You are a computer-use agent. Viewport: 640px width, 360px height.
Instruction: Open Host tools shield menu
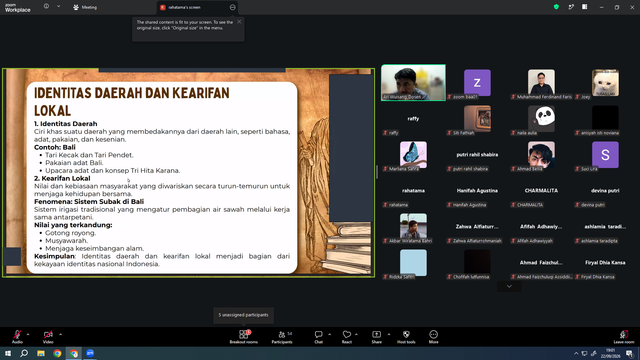click(x=406, y=337)
